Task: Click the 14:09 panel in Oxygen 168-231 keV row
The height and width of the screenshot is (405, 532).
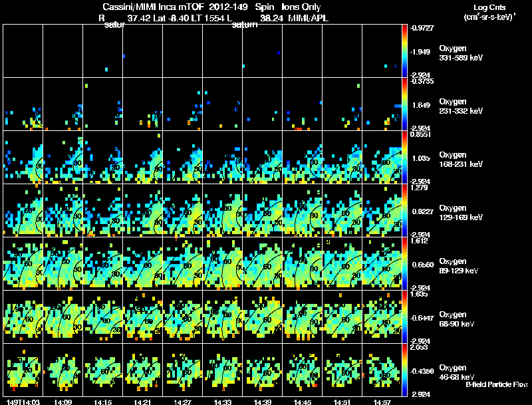Action: (x=63, y=158)
